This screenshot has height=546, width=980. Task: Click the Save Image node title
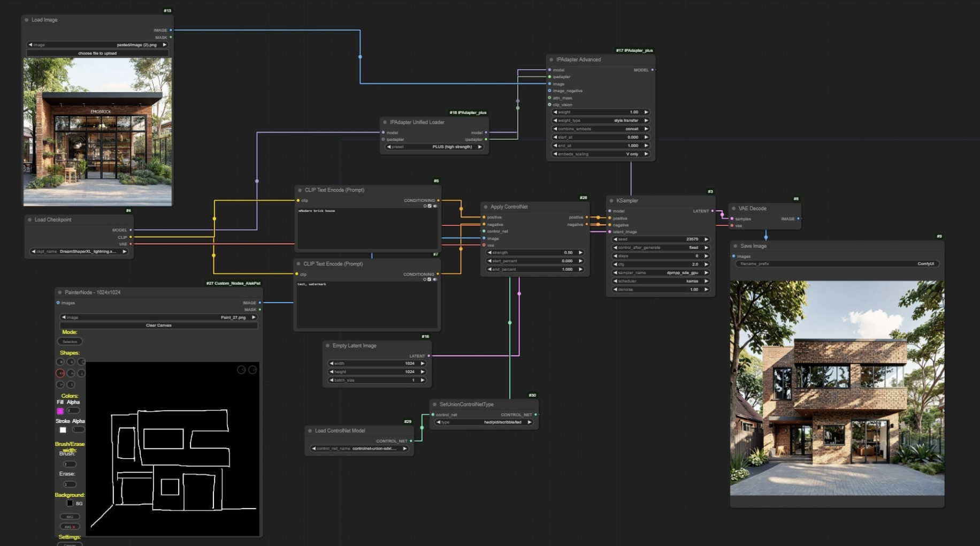tap(753, 246)
